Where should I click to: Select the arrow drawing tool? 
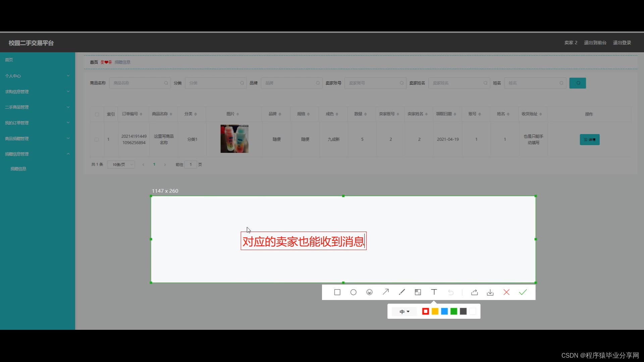click(386, 292)
